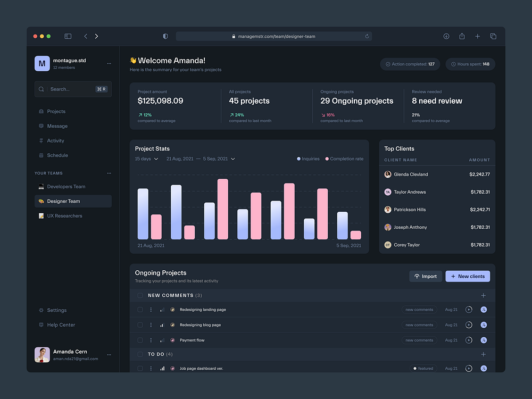Image resolution: width=532 pixels, height=399 pixels.
Task: Check the checkbox for Redesigning landing page
Action: pyautogui.click(x=140, y=309)
